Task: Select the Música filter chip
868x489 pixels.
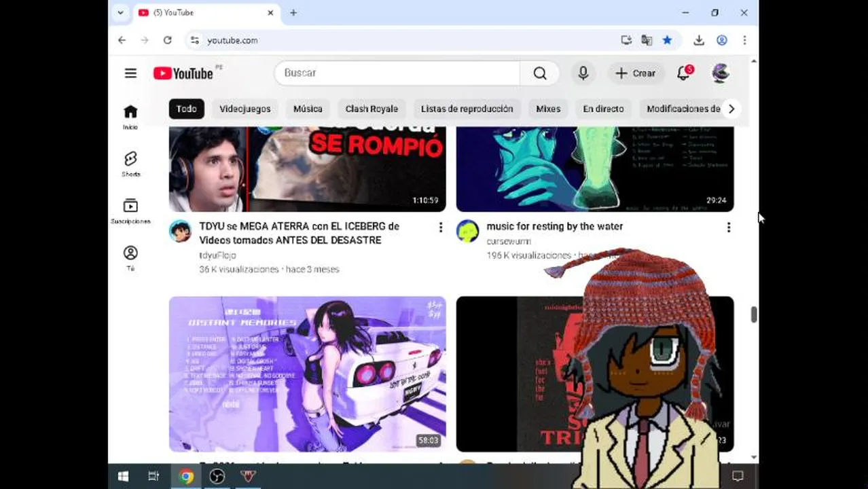Action: (x=308, y=109)
